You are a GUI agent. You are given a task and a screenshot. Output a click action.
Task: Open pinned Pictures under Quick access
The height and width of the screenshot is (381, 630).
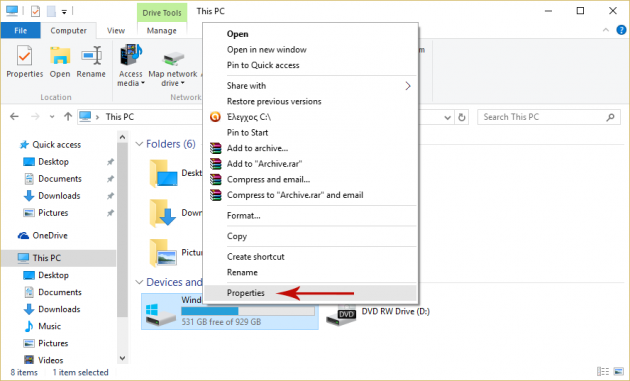53,213
